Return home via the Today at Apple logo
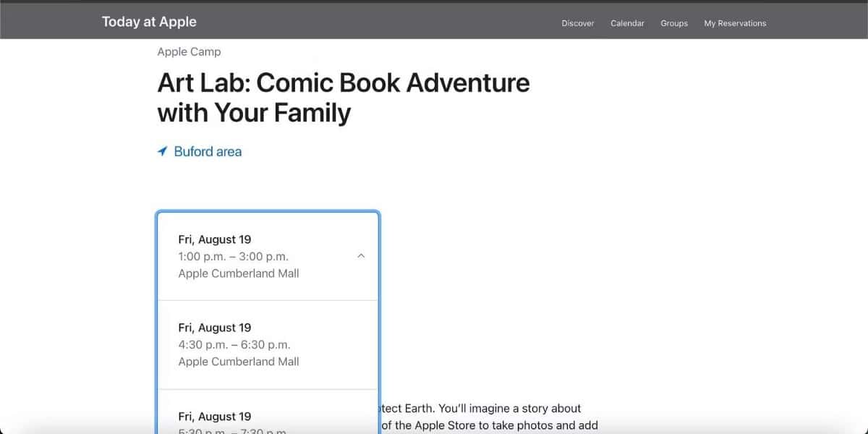The height and width of the screenshot is (434, 868). click(x=149, y=21)
